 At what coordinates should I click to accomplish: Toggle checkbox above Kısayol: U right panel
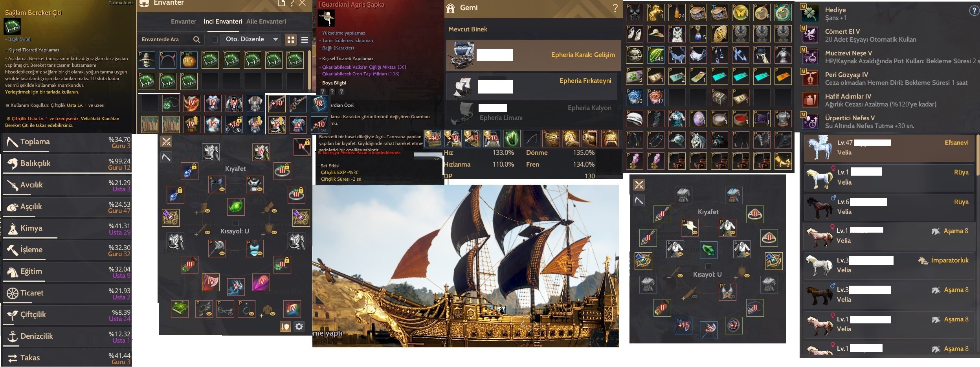click(708, 266)
